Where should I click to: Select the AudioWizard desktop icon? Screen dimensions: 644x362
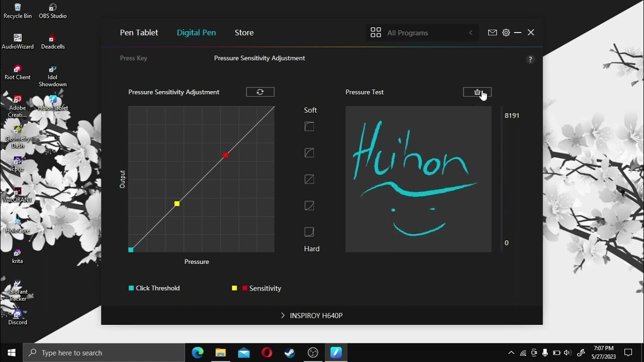click(x=18, y=42)
